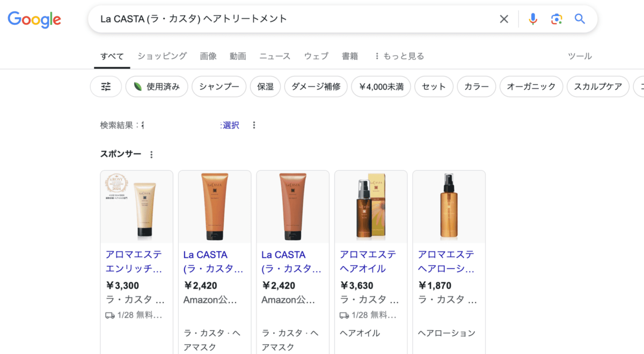Click the blue magnifying glass search icon
Image resolution: width=644 pixels, height=354 pixels.
[580, 19]
